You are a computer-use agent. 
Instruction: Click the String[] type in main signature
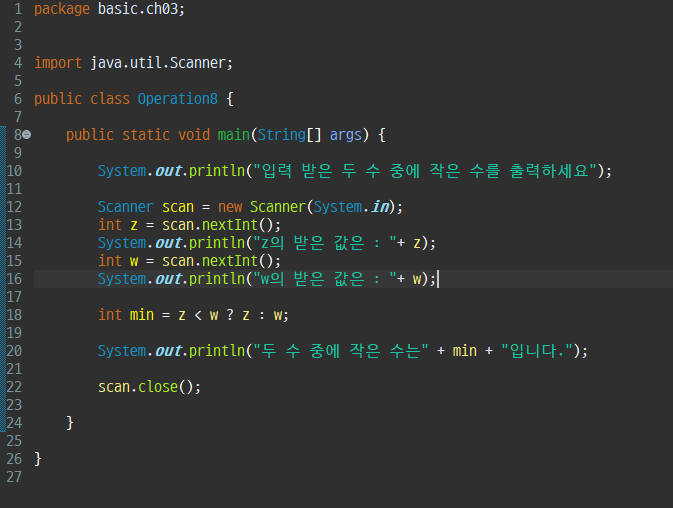click(289, 135)
